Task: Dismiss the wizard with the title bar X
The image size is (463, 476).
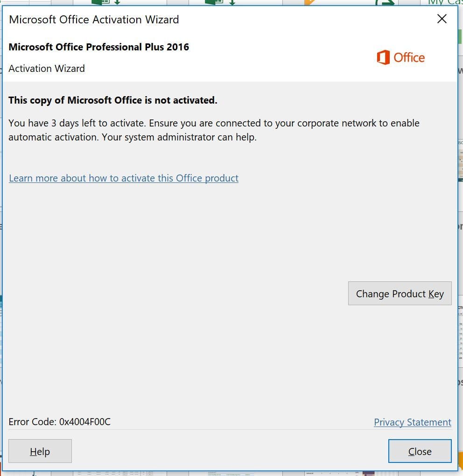Action: tap(442, 19)
